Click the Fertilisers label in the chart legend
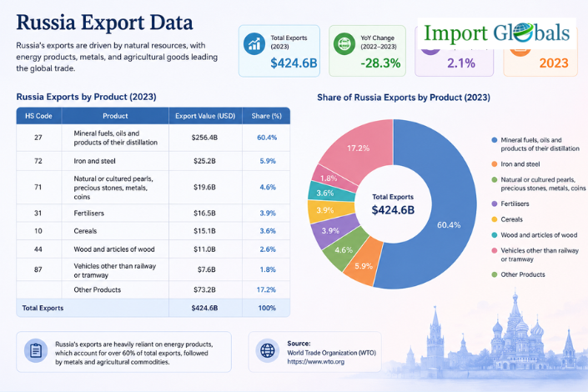 pyautogui.click(x=515, y=204)
